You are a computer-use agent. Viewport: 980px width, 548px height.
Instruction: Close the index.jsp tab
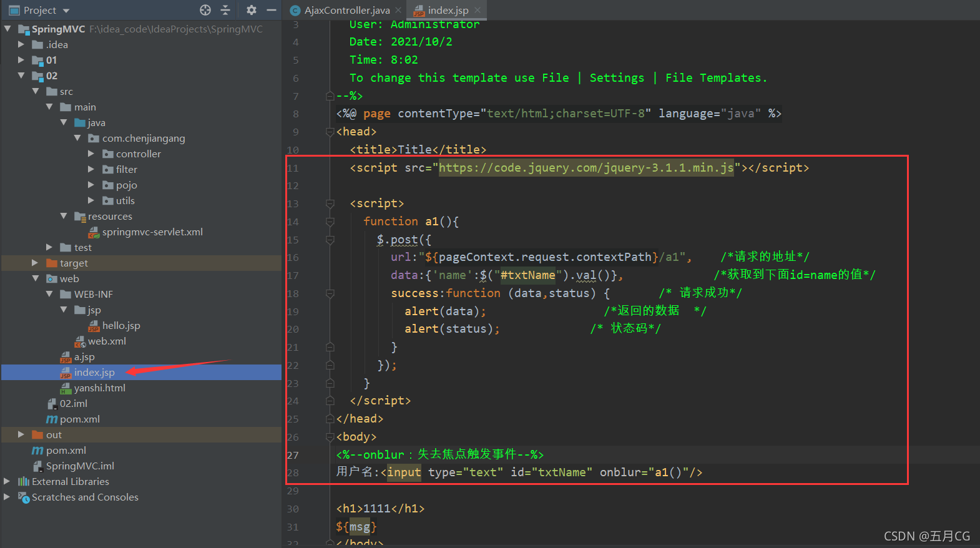click(x=478, y=10)
